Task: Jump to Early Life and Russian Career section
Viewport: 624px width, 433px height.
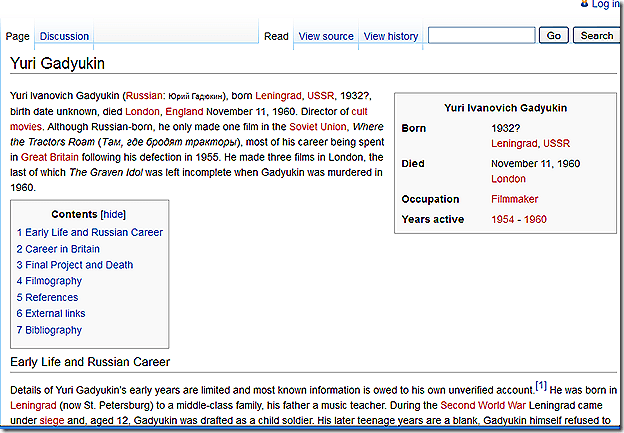Action: tap(89, 232)
